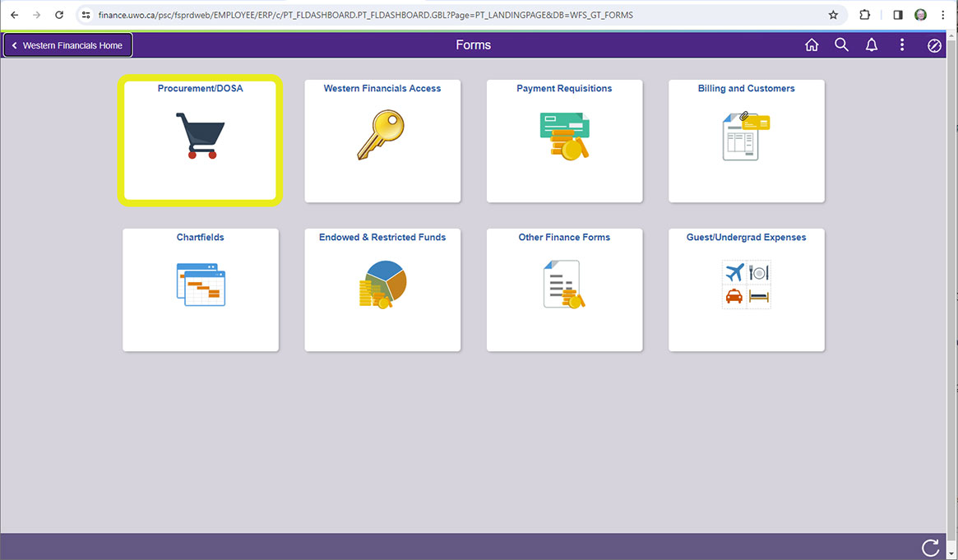Click the Procurement/DOSA title link

(x=201, y=89)
